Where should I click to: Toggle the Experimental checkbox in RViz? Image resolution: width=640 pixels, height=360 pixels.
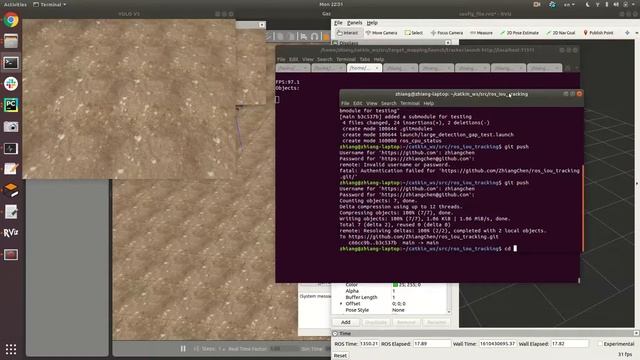(600, 344)
